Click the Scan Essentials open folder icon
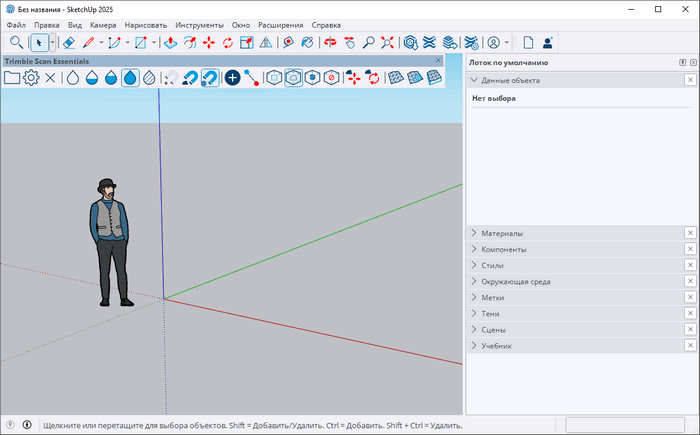 click(12, 77)
